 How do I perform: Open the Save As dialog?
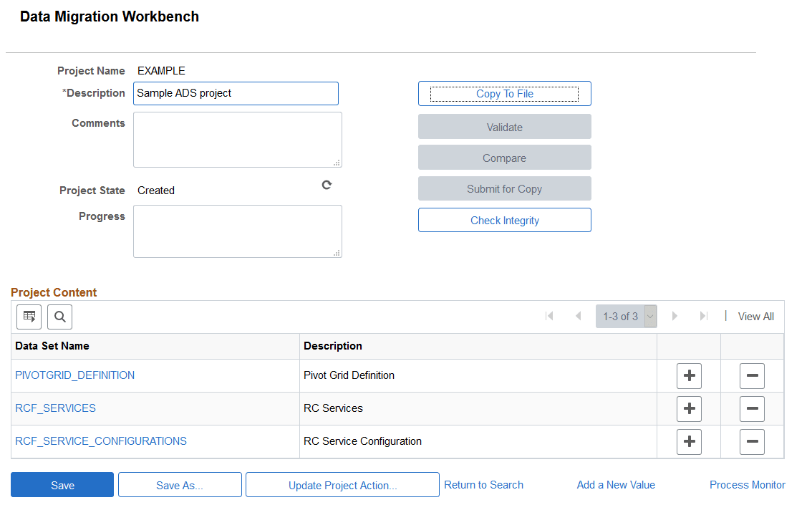coord(179,484)
